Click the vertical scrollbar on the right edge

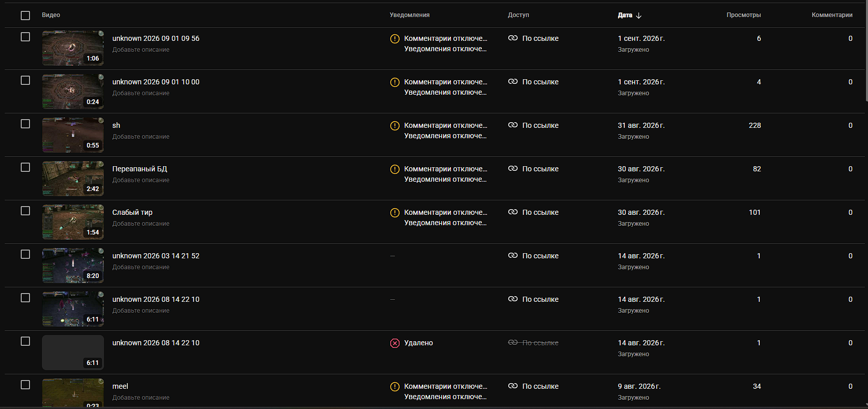[866, 51]
